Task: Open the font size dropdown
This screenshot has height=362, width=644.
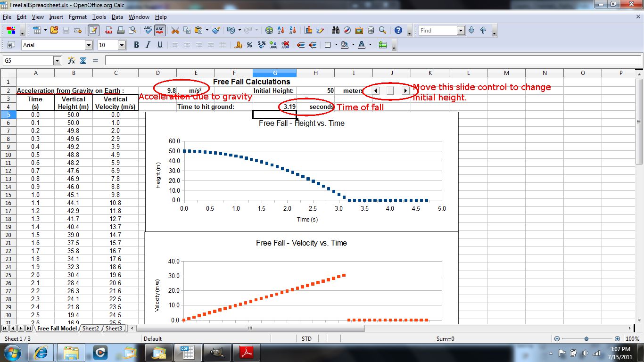Action: point(121,45)
